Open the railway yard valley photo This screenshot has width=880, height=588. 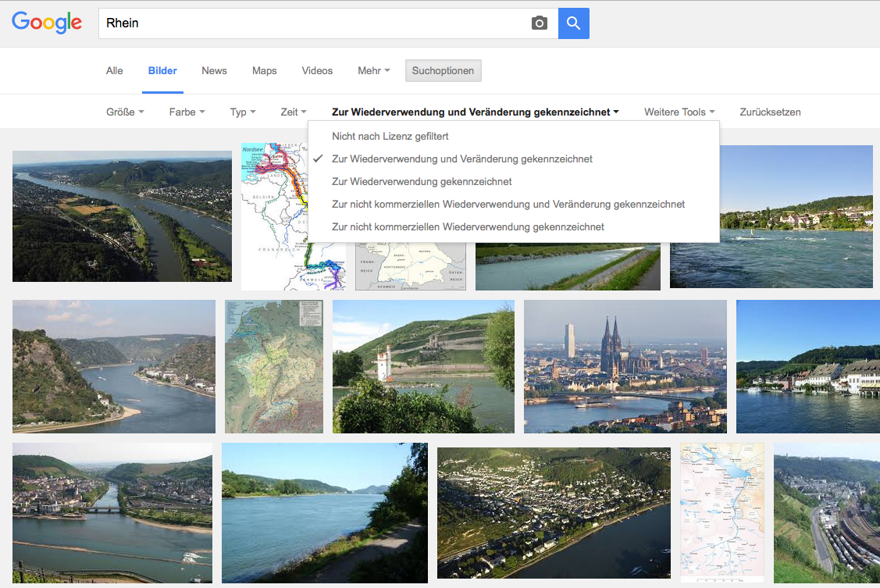pos(827,513)
